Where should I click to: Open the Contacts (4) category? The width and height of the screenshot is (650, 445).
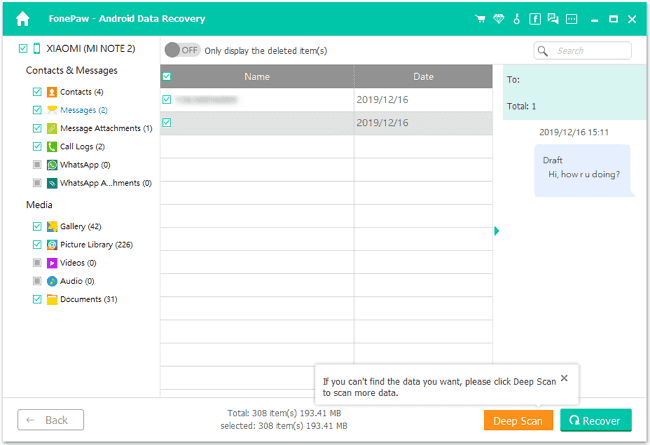(x=82, y=92)
